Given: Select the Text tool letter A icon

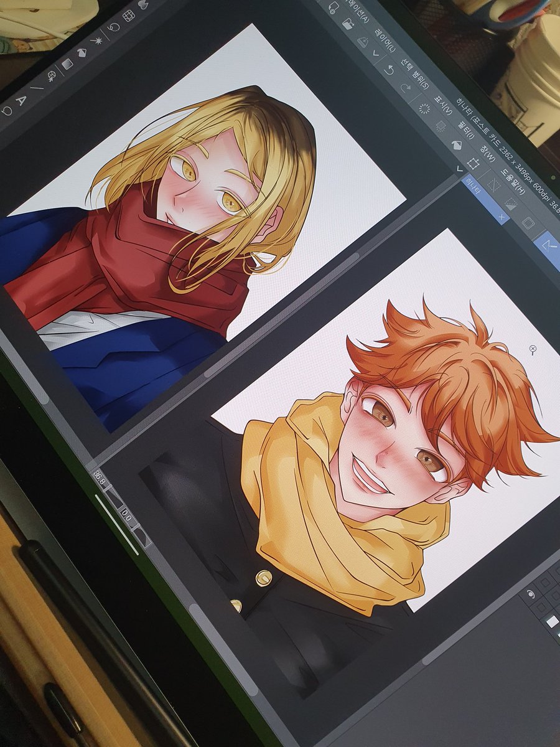Looking at the screenshot, I should [x=22, y=100].
